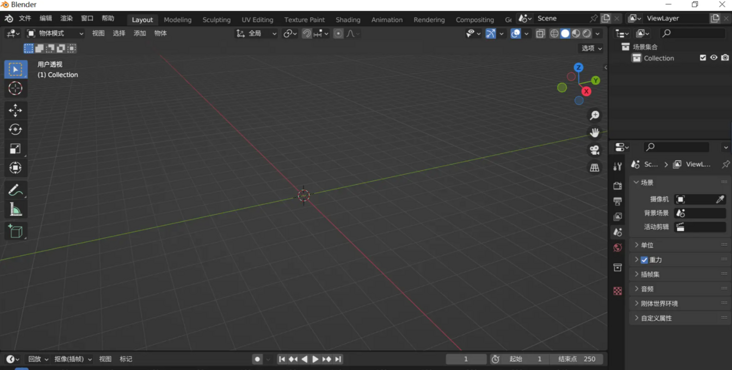Click the red X axis on the gizmo
Screen dimensions: 732x370
586,91
